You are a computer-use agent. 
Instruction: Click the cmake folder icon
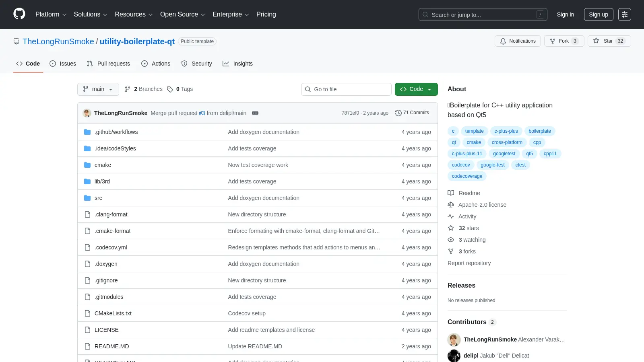(x=87, y=165)
